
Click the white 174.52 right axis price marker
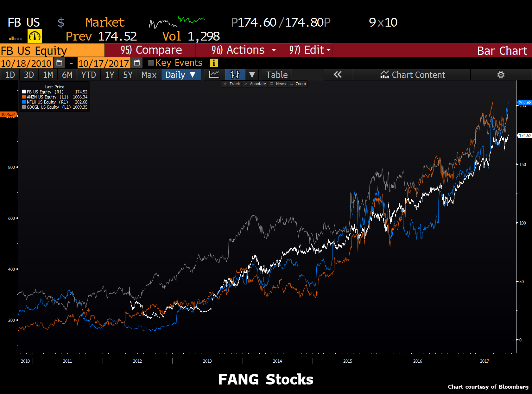coord(525,136)
